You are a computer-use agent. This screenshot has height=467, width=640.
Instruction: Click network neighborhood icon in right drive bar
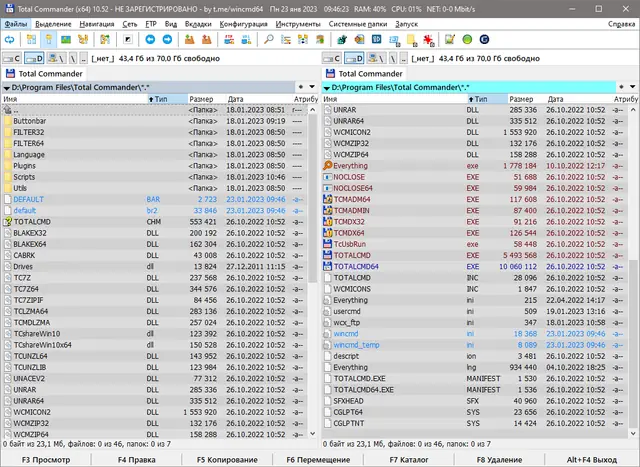click(x=376, y=58)
